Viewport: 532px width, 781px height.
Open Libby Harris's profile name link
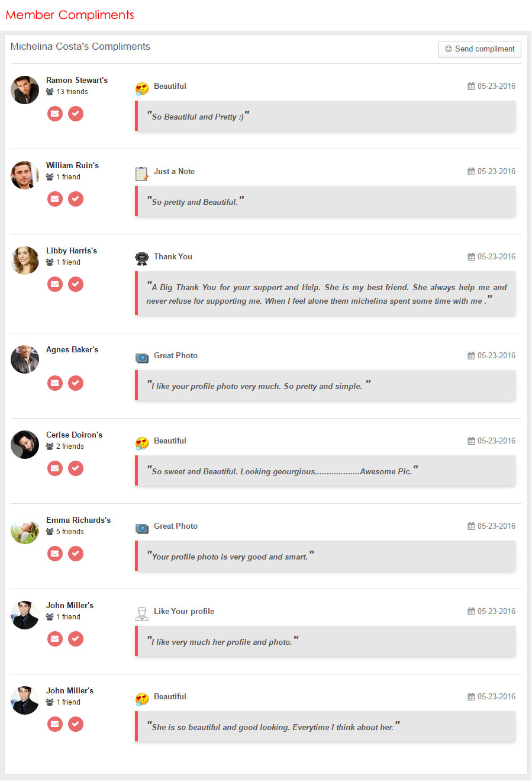tap(72, 250)
